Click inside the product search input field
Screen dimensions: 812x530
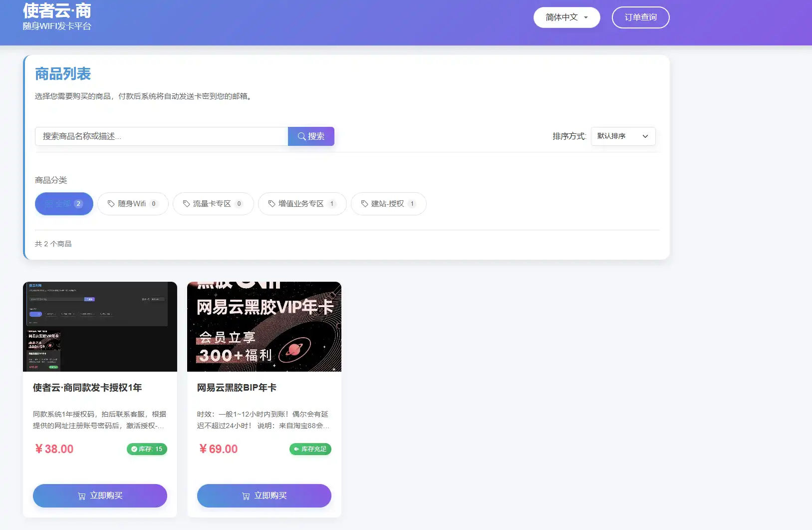coord(160,136)
